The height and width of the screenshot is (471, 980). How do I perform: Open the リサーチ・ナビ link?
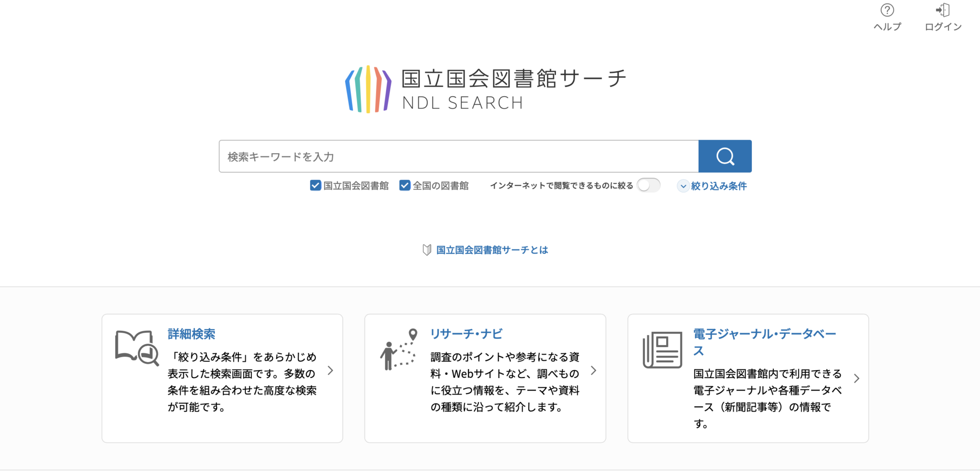click(467, 334)
